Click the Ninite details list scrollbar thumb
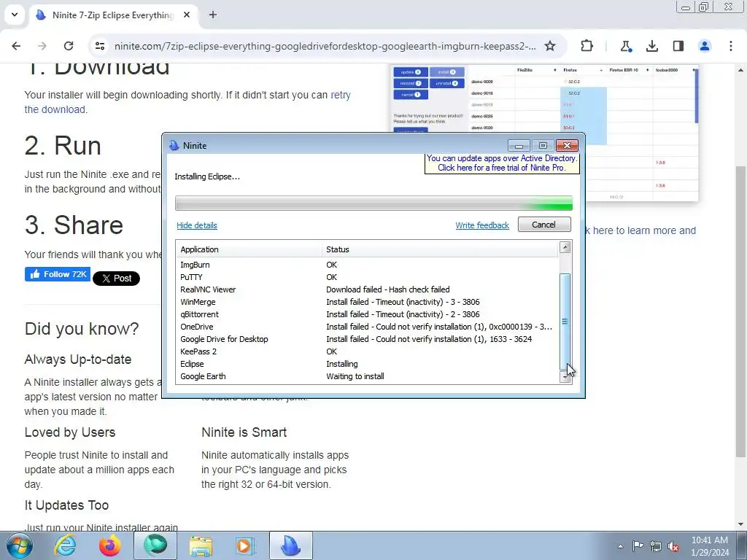747x560 pixels. (x=565, y=322)
